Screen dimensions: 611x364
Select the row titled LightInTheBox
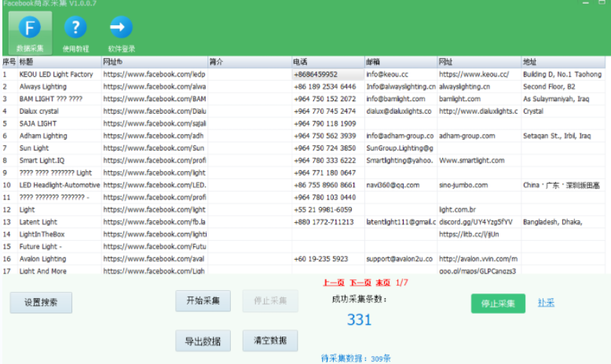[x=304, y=235]
